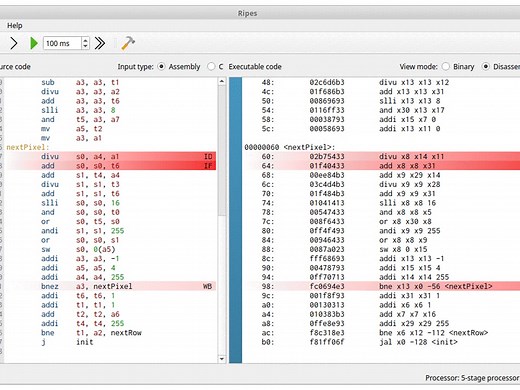Click the machine code word fc0694e3
Viewport: 520px width, 390px height.
327,286
